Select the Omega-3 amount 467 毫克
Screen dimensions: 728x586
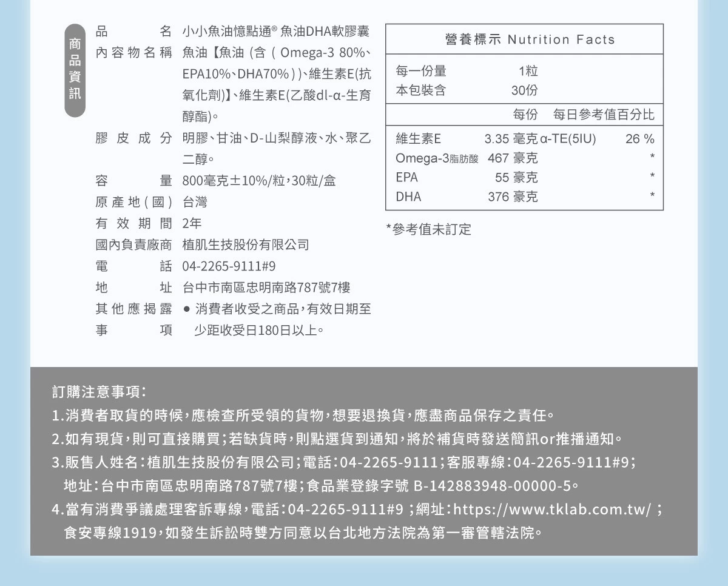tap(513, 158)
